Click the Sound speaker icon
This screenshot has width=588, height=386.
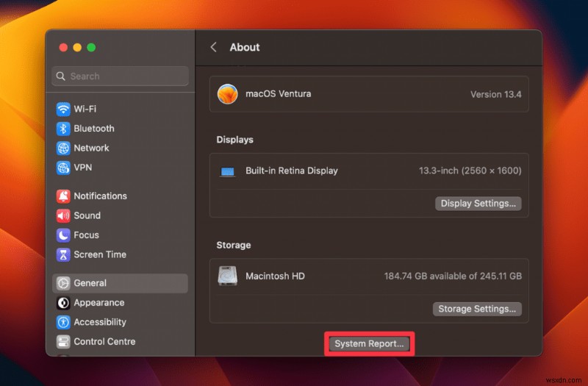pos(63,215)
